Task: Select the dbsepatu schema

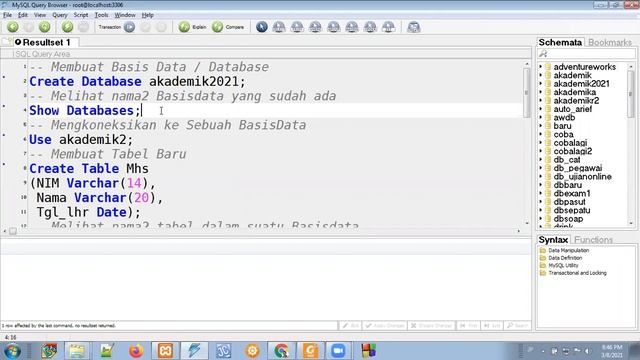Action: tap(571, 211)
